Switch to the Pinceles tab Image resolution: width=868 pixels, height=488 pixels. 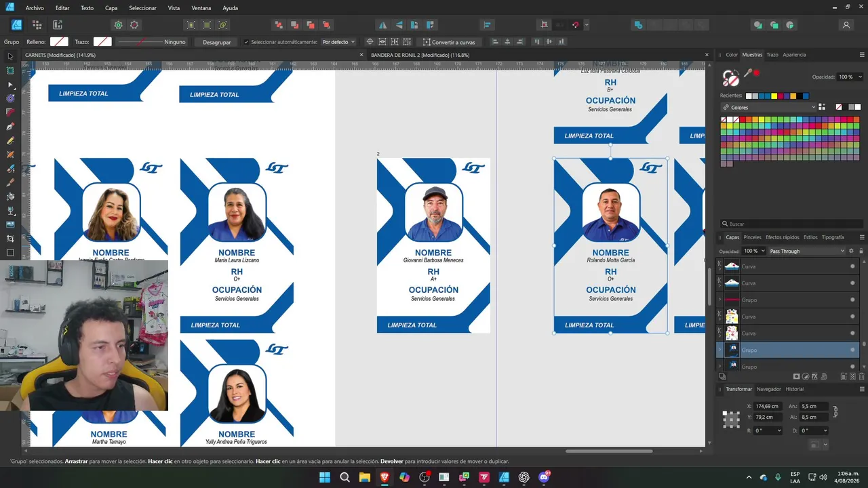[x=752, y=237]
